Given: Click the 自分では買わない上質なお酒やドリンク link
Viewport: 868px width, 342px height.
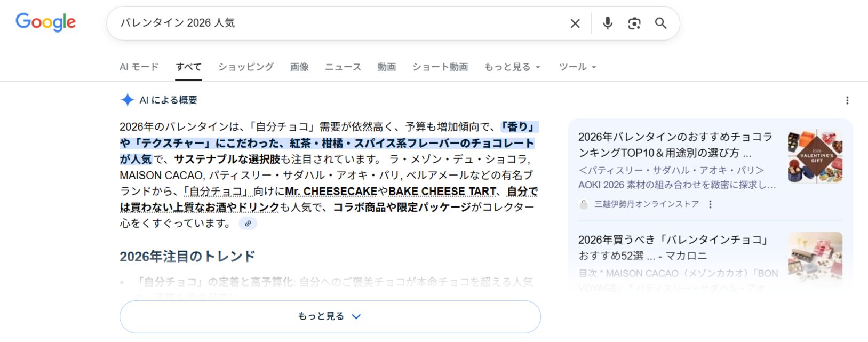Looking at the screenshot, I should coord(329,200).
